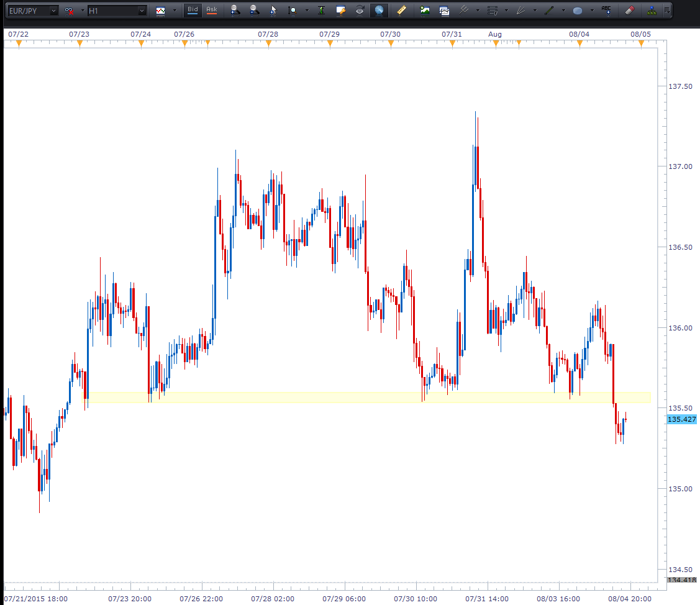Click the add image icon
Viewport: 700px width, 605px height.
click(425, 11)
